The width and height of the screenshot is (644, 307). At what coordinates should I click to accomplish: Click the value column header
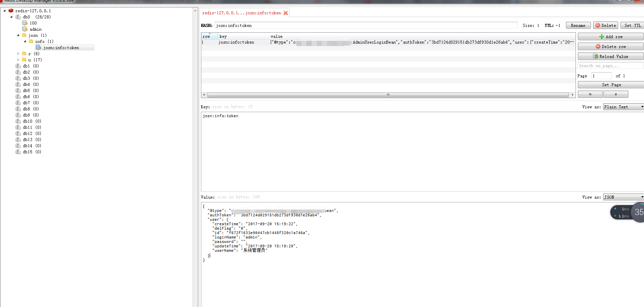tap(422, 36)
